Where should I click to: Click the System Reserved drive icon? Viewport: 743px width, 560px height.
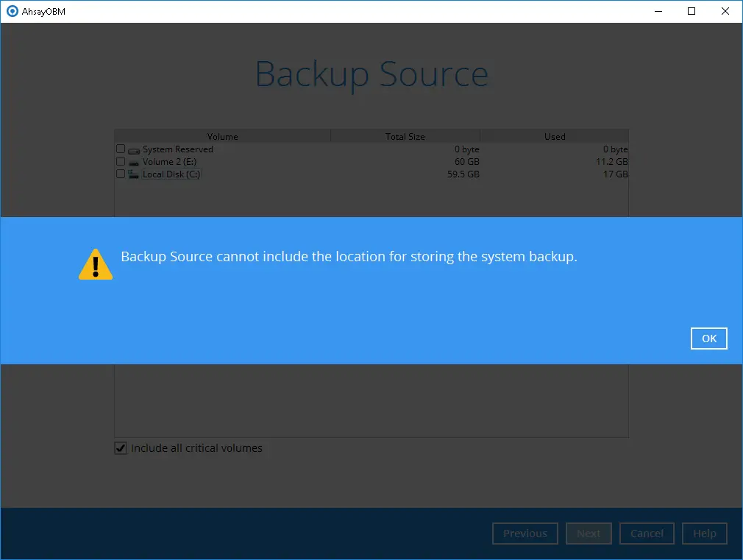click(133, 149)
